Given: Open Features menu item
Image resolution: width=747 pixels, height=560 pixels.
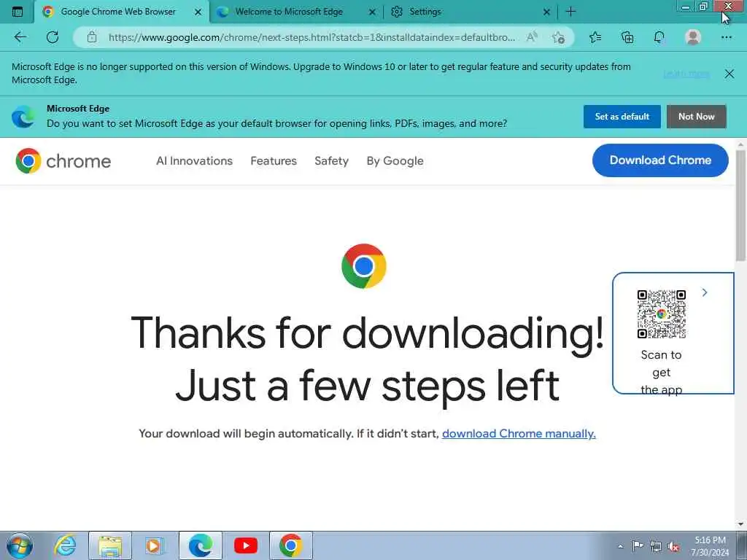Looking at the screenshot, I should (x=274, y=161).
